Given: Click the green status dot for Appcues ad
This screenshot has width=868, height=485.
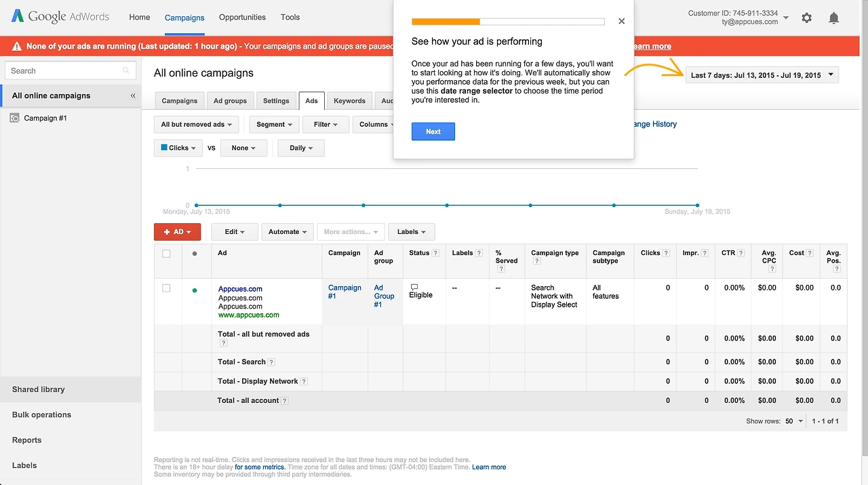Looking at the screenshot, I should [195, 290].
